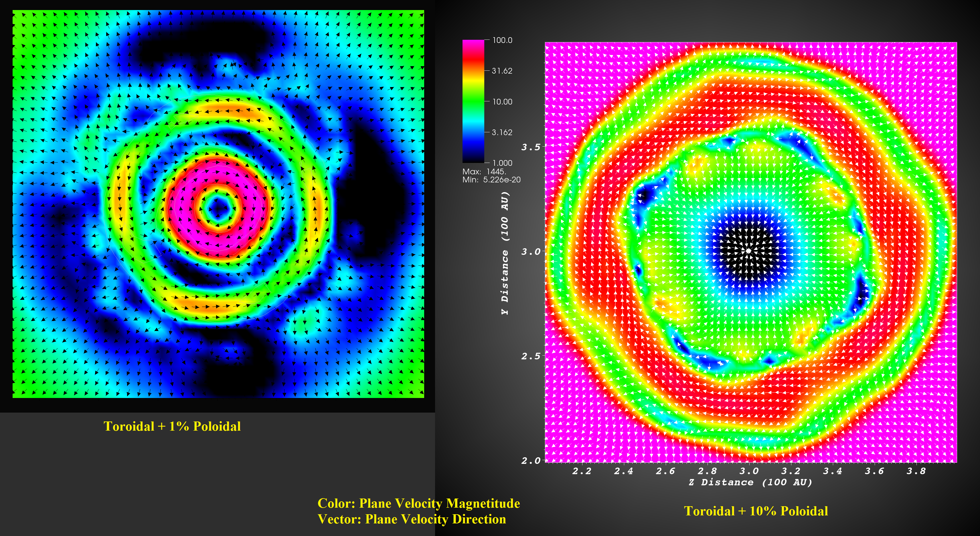Click the right velocity plot image
980x536 pixels.
point(751,252)
